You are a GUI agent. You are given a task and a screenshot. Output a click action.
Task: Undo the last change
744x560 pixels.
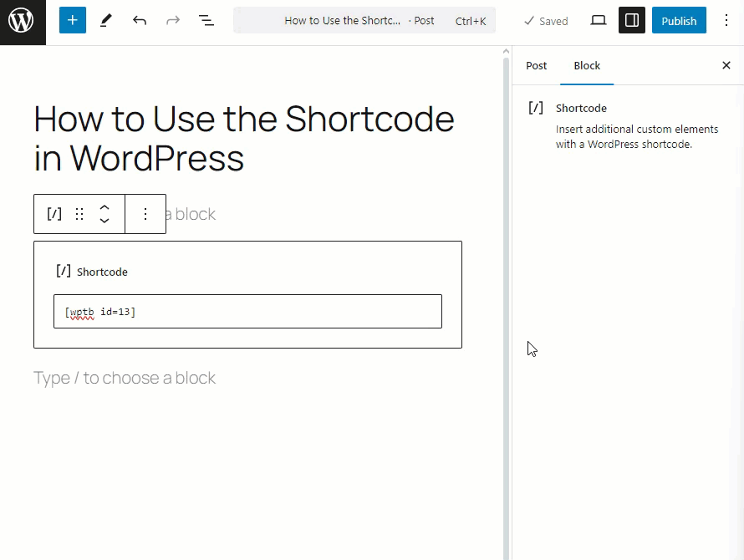coord(140,20)
